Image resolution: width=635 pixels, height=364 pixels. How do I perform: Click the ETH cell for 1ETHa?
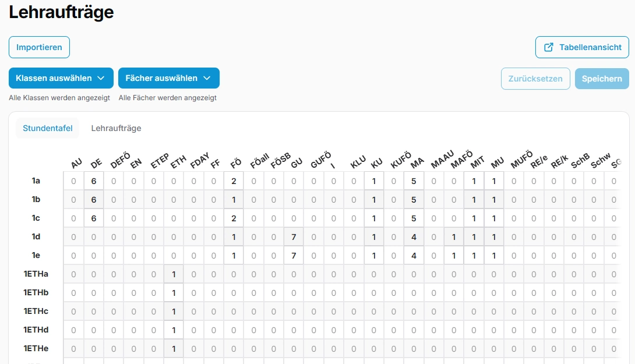point(174,274)
